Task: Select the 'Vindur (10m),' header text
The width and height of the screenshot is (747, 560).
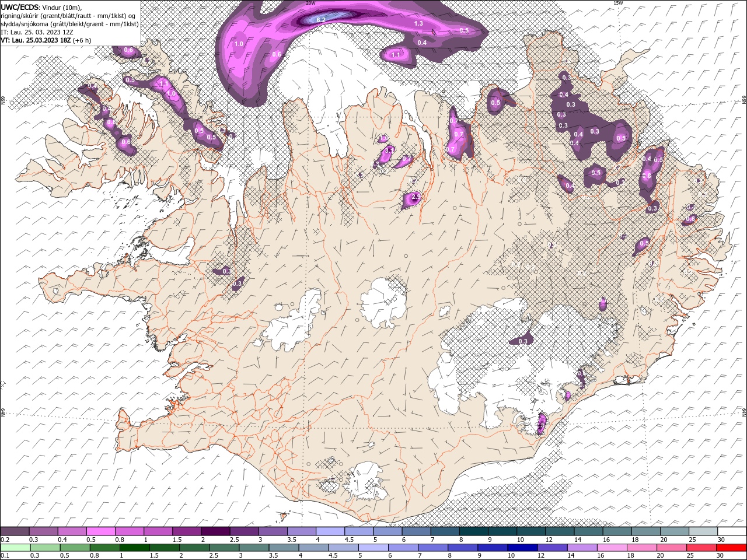Action: 63,7
